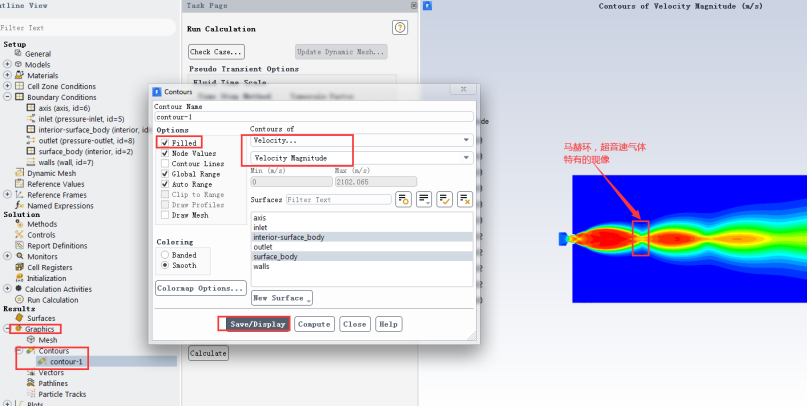Toggle the Global Range checkbox

[165, 173]
